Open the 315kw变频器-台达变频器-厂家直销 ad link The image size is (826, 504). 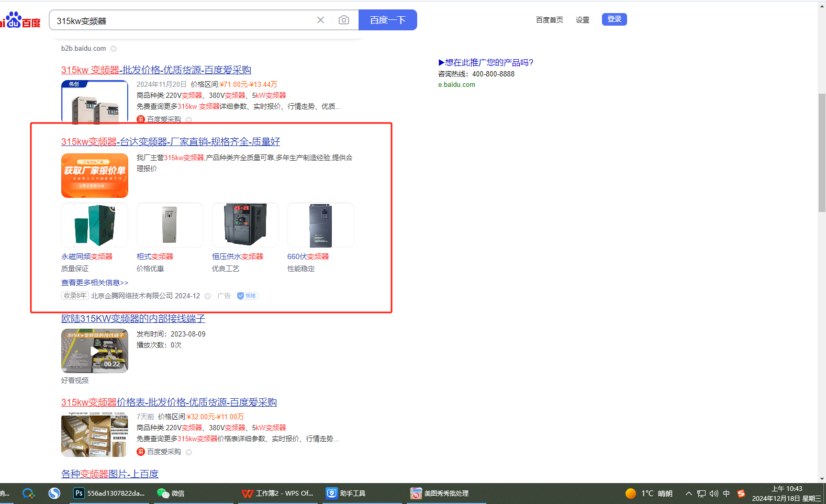click(x=171, y=142)
